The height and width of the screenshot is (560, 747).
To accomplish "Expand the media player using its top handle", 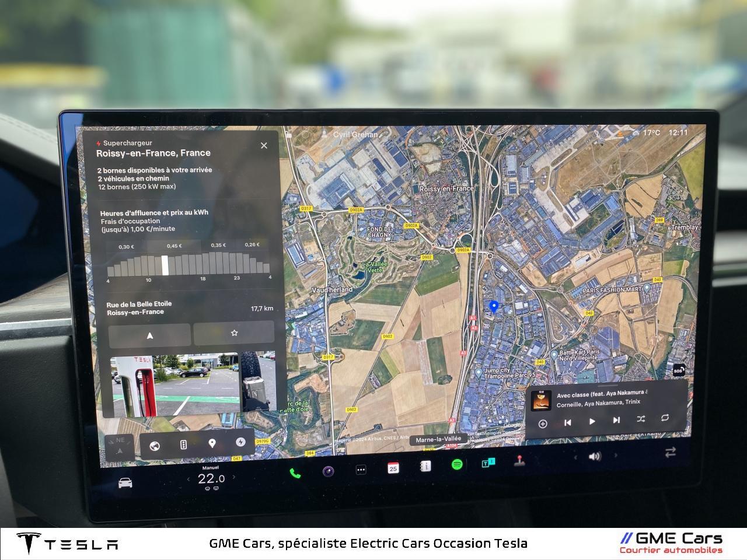I will 607,386.
